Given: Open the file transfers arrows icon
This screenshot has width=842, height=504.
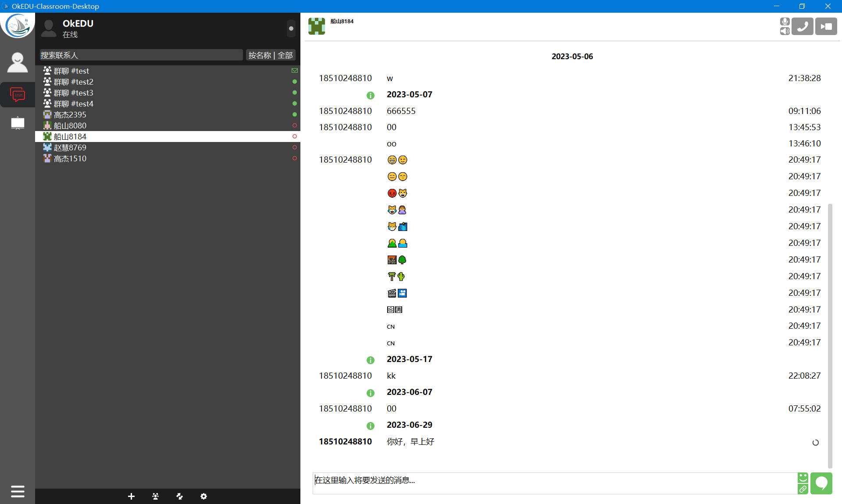Looking at the screenshot, I should pos(179,496).
